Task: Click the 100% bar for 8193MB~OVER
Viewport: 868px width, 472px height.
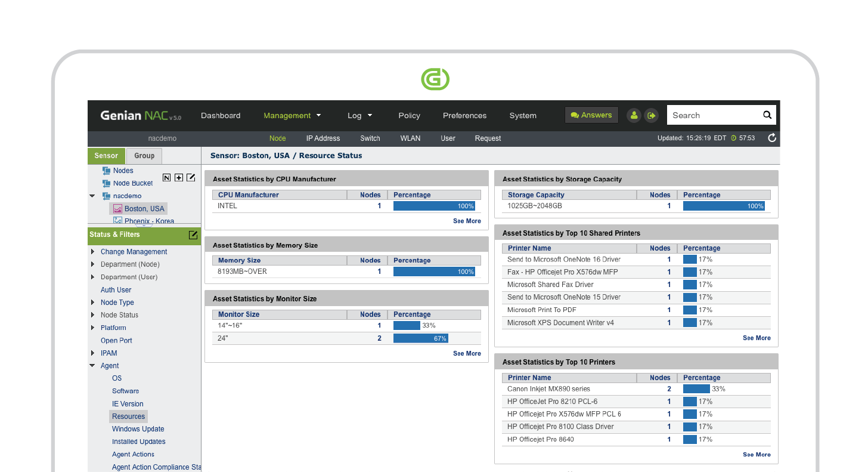Action: click(434, 272)
